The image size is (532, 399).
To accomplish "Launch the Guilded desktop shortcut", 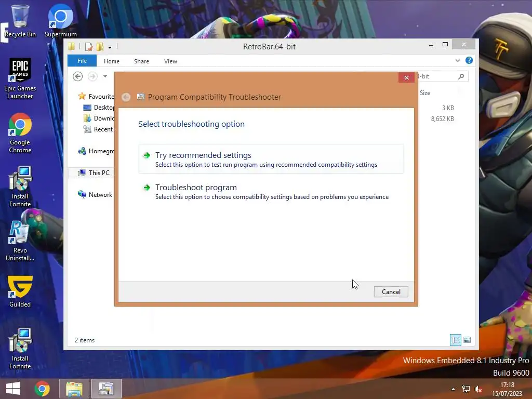I will (20, 292).
